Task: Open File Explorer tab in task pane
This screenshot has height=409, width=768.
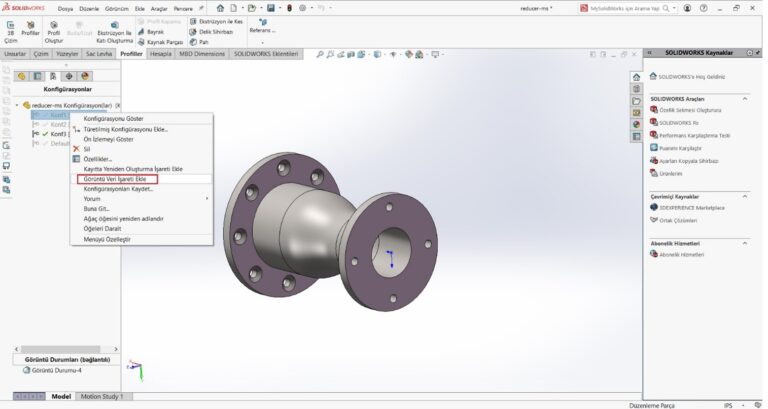Action: [636, 101]
